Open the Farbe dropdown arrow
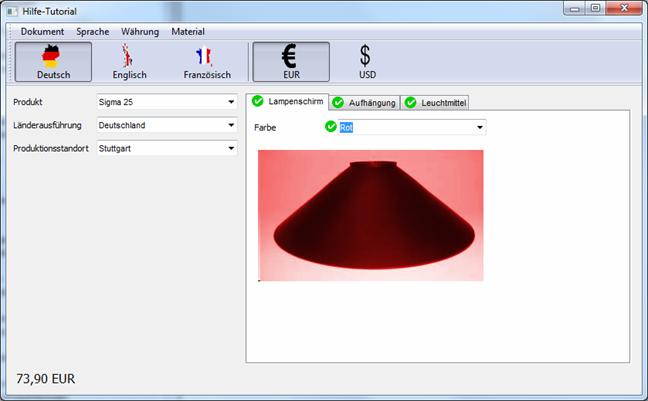The width and height of the screenshot is (648, 401). click(x=479, y=127)
